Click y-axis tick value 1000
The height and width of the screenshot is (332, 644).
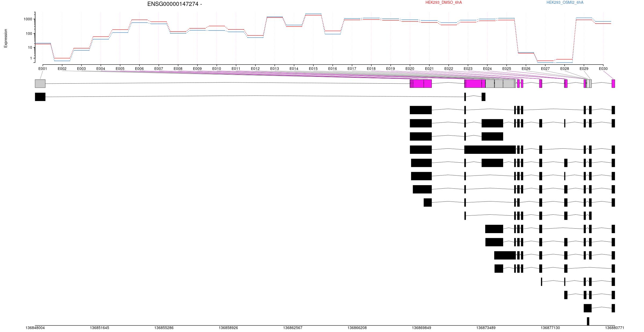[28, 19]
